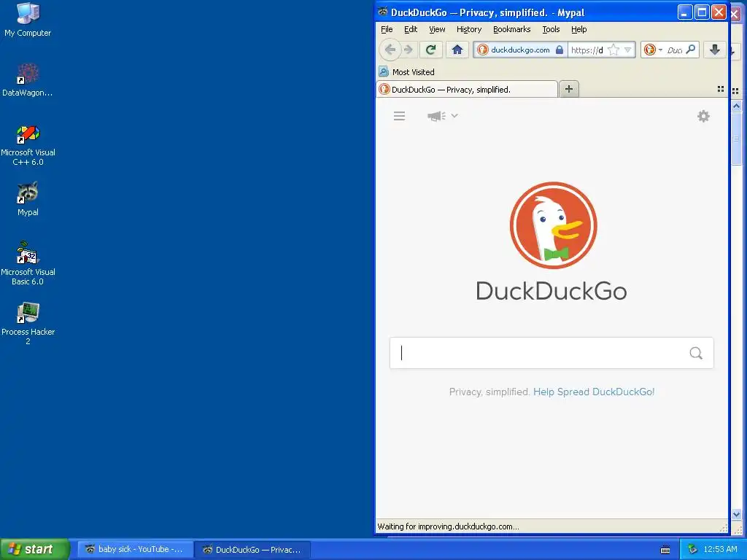Select the DuckDuckGo — Privacy, simplified tab

pos(467,90)
